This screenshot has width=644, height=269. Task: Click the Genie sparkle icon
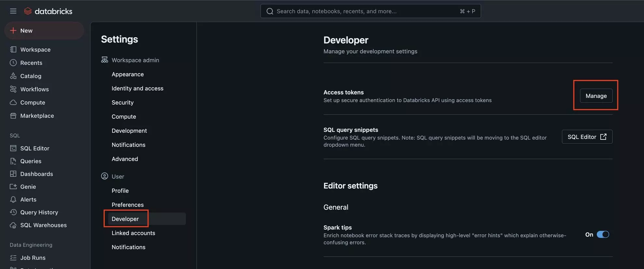(13, 186)
